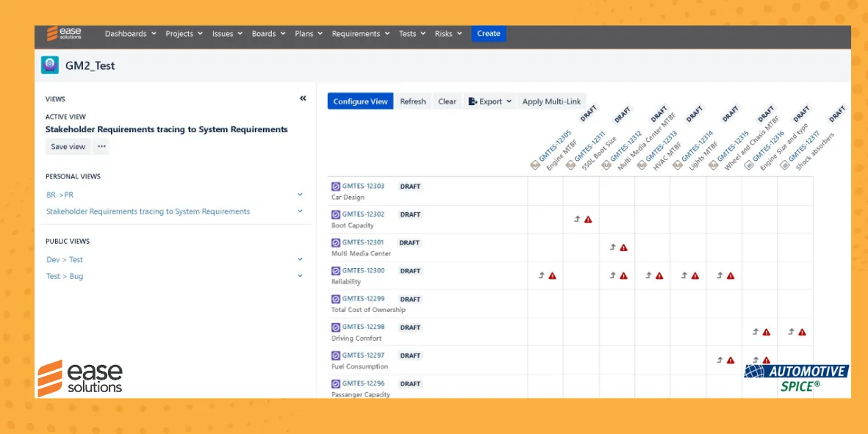
Task: Click the issue type icon for GMTES-12296
Action: (x=335, y=383)
